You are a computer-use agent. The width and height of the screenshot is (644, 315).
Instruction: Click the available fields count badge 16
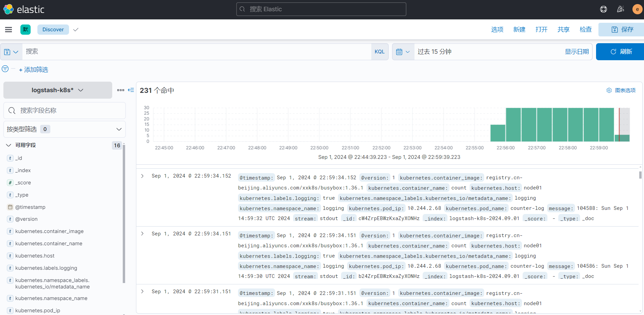click(117, 145)
